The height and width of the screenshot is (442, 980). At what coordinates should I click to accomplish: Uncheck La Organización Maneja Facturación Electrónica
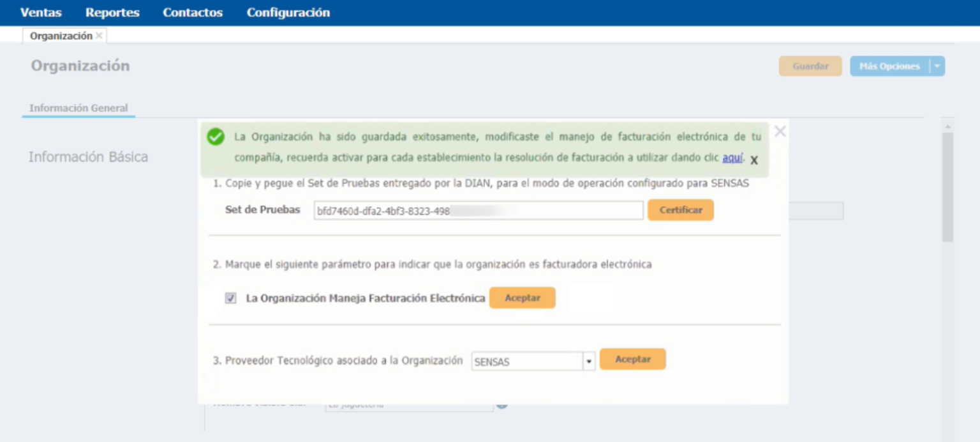[231, 298]
